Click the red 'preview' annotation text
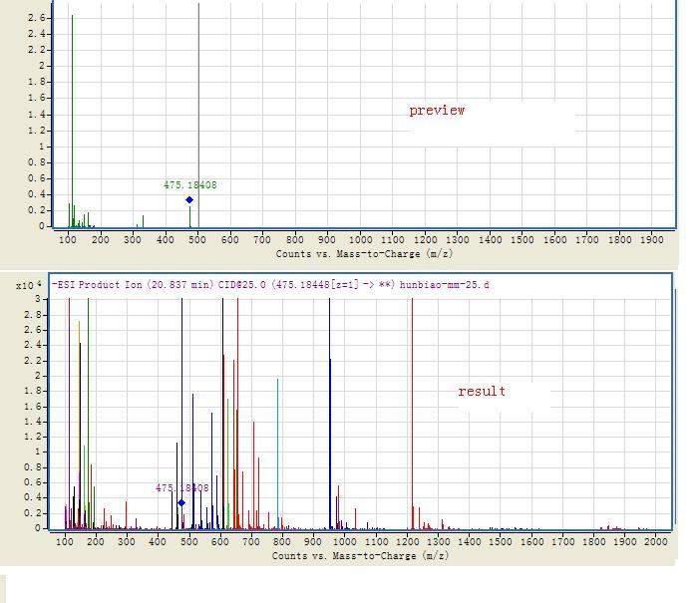This screenshot has width=700, height=603. tap(437, 111)
